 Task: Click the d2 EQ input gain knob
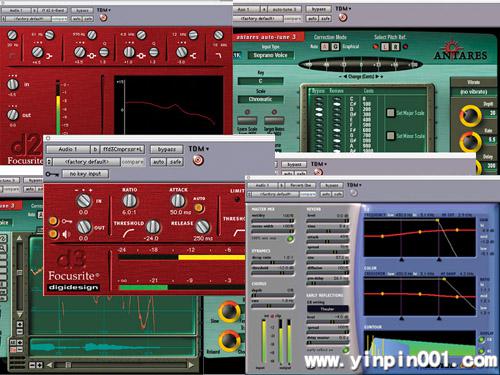tap(13, 84)
